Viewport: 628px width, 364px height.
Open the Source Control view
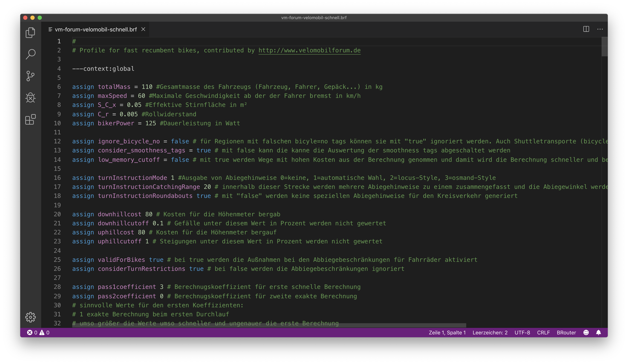[30, 76]
